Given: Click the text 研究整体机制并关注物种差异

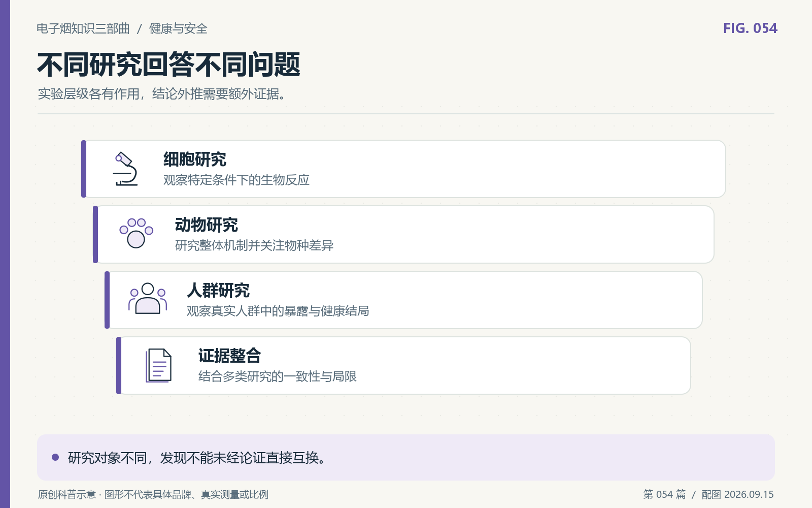Looking at the screenshot, I should tap(254, 245).
